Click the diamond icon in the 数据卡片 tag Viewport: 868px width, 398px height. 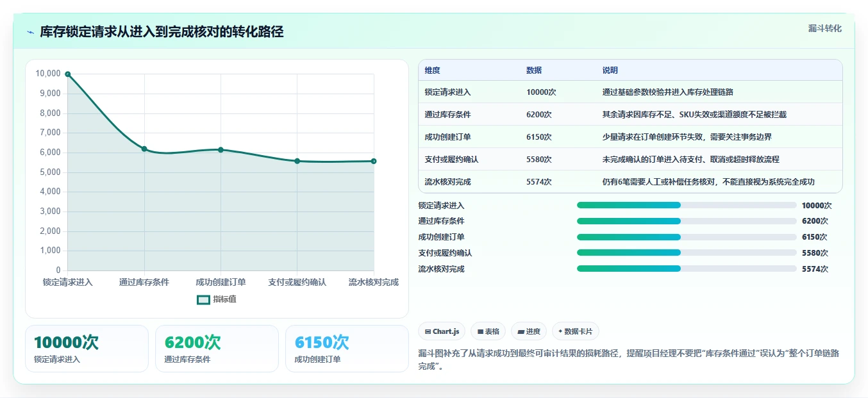tap(560, 331)
